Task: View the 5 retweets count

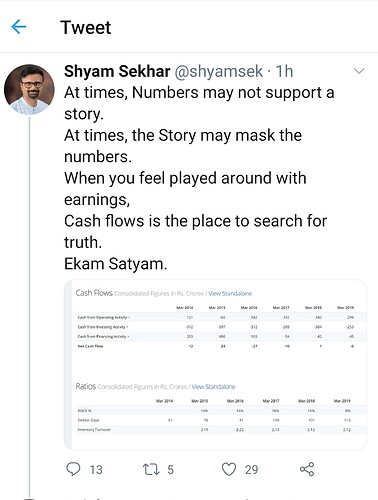Action: point(170,470)
